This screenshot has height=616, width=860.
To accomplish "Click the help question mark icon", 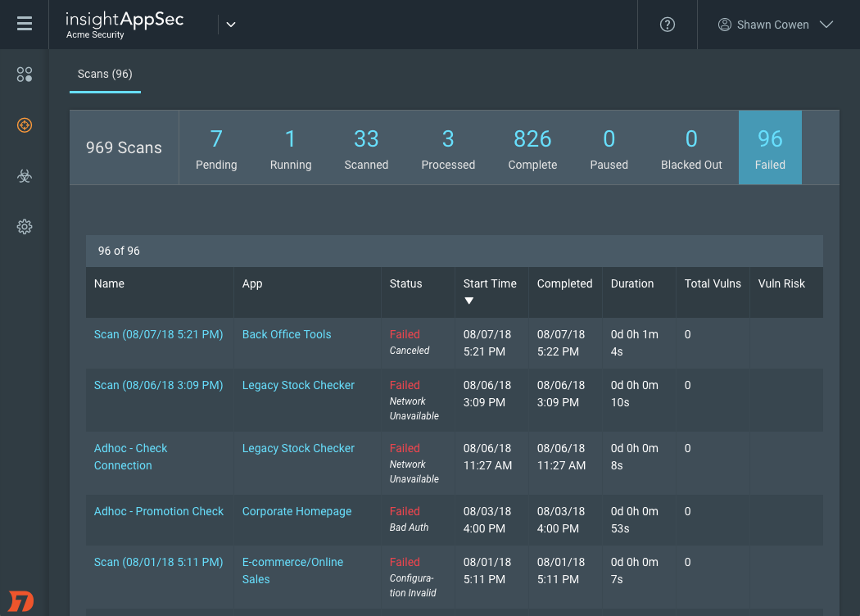I will (x=668, y=25).
